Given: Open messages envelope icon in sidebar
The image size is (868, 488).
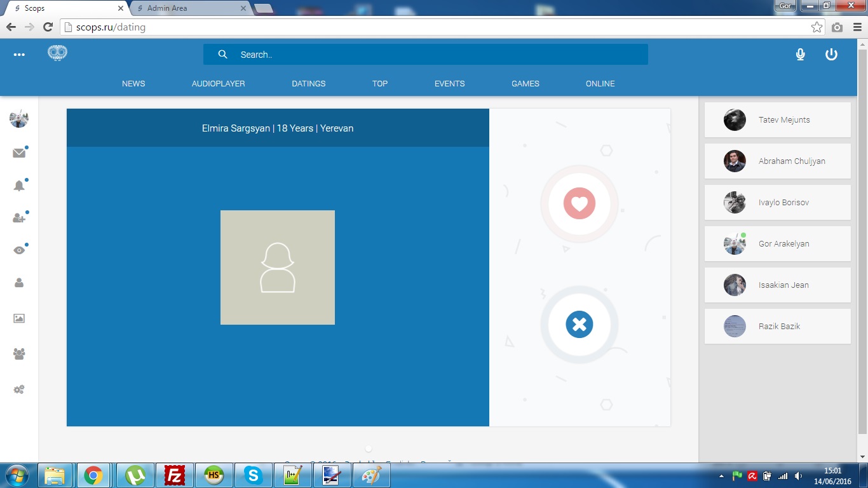Looking at the screenshot, I should [19, 153].
